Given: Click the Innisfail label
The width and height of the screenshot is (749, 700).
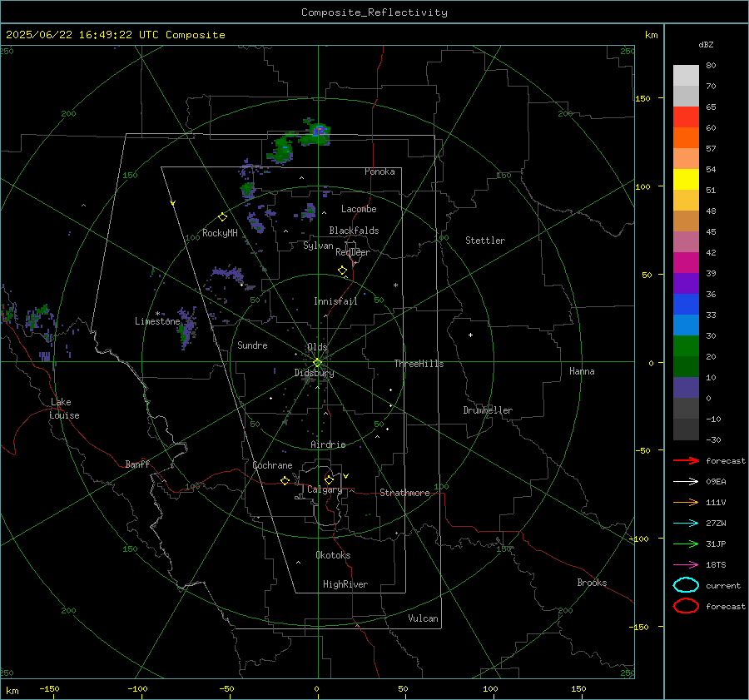Looking at the screenshot, I should pos(335,301).
